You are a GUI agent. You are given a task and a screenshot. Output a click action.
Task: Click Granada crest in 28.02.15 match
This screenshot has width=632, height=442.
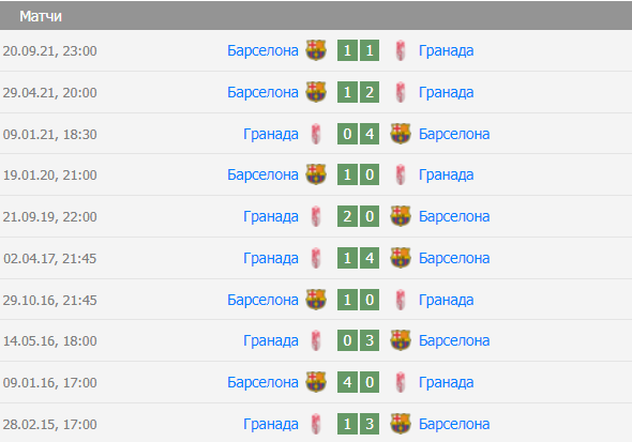tap(316, 423)
